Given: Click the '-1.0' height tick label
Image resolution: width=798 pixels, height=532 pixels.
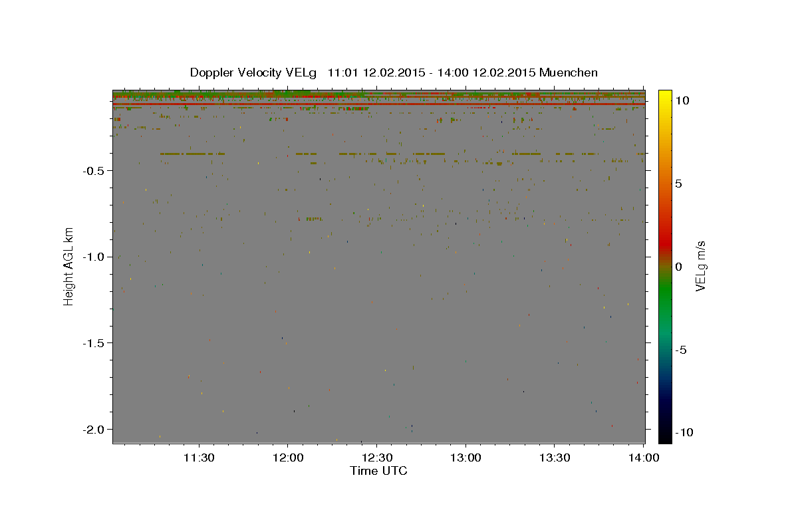Looking at the screenshot, I should [x=92, y=257].
